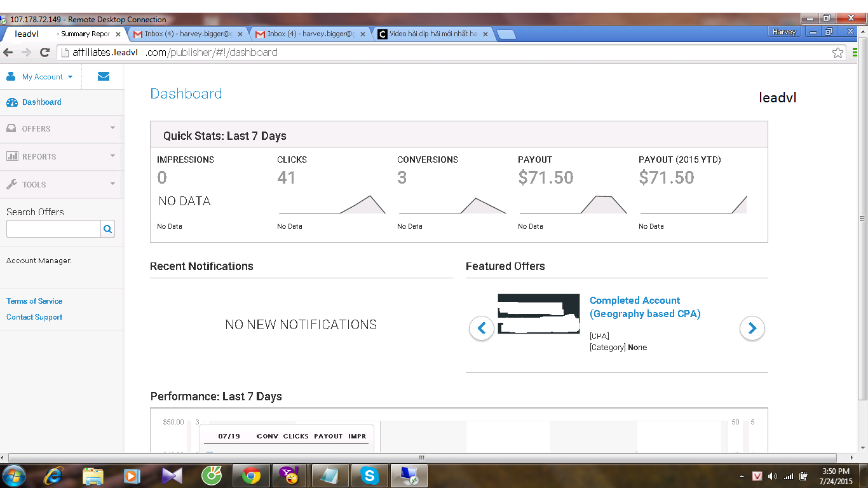Open the volume speaker tray icon
The height and width of the screenshot is (488, 868).
pos(773,477)
